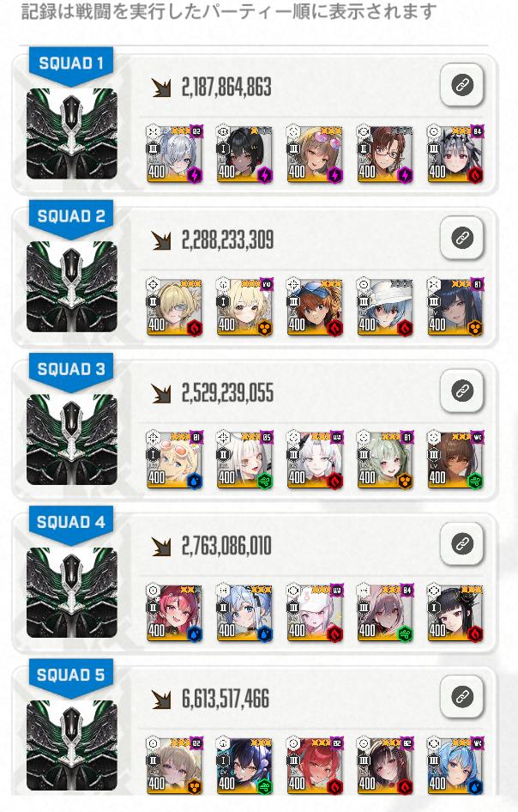Click Squad 5 damage score 6,613,517,466
Viewport: 518px width, 812px height.
(x=226, y=699)
